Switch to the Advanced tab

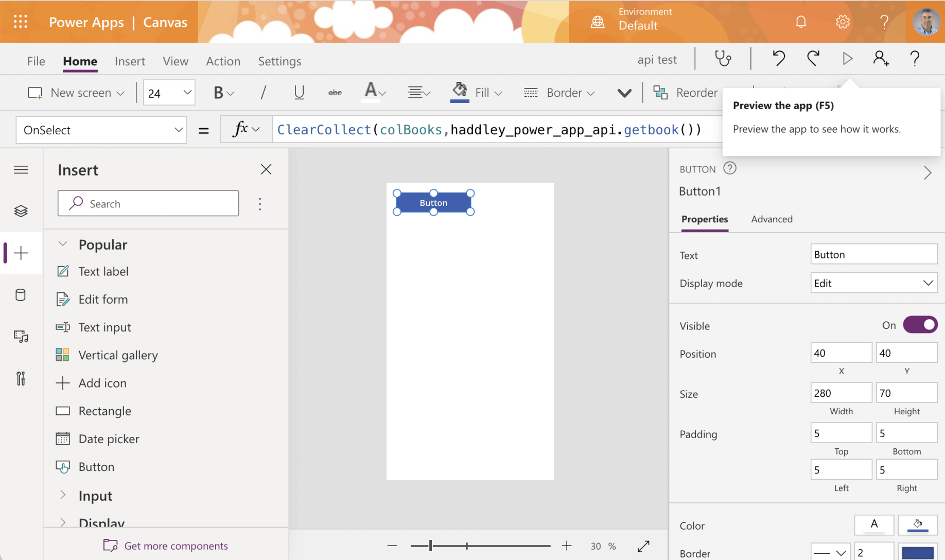(x=772, y=219)
